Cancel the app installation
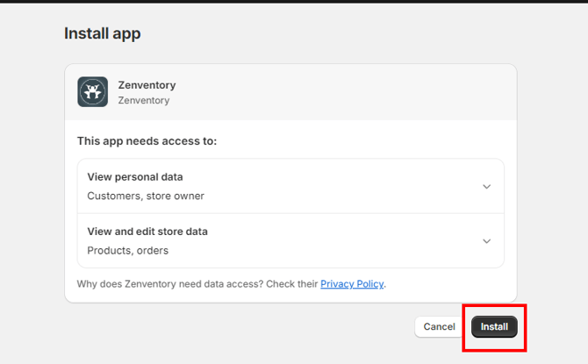 click(x=439, y=326)
